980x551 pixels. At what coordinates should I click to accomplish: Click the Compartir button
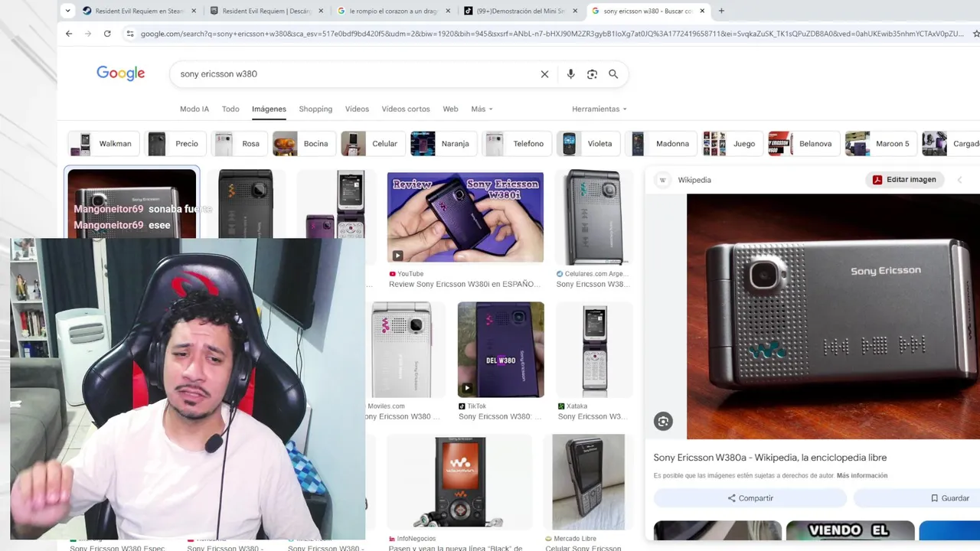coord(750,498)
